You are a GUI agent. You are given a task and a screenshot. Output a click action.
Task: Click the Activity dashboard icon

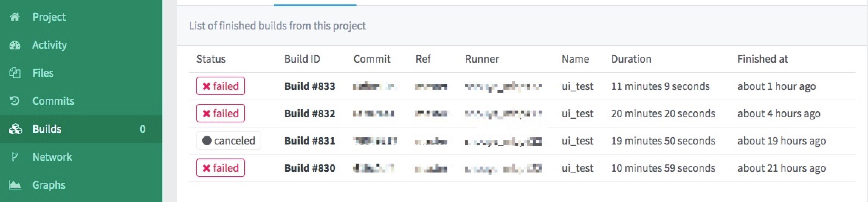tap(15, 45)
